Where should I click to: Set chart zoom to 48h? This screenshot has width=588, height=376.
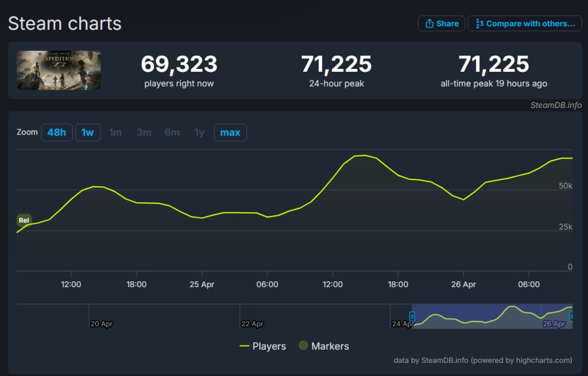point(57,133)
